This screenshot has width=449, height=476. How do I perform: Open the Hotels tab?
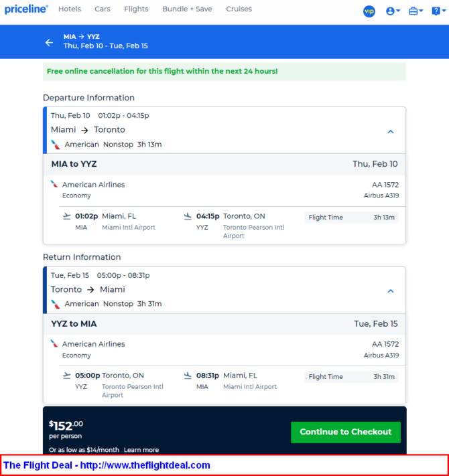[x=70, y=9]
